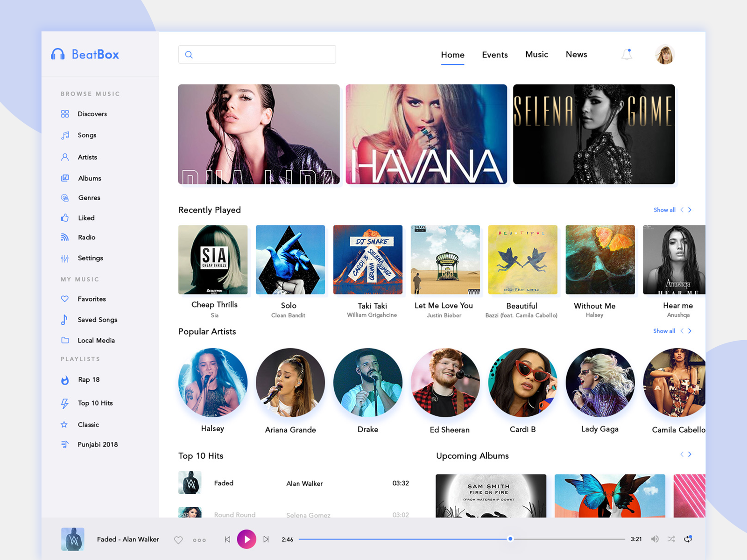Open the notifications bell icon
This screenshot has height=560, width=747.
(x=627, y=55)
